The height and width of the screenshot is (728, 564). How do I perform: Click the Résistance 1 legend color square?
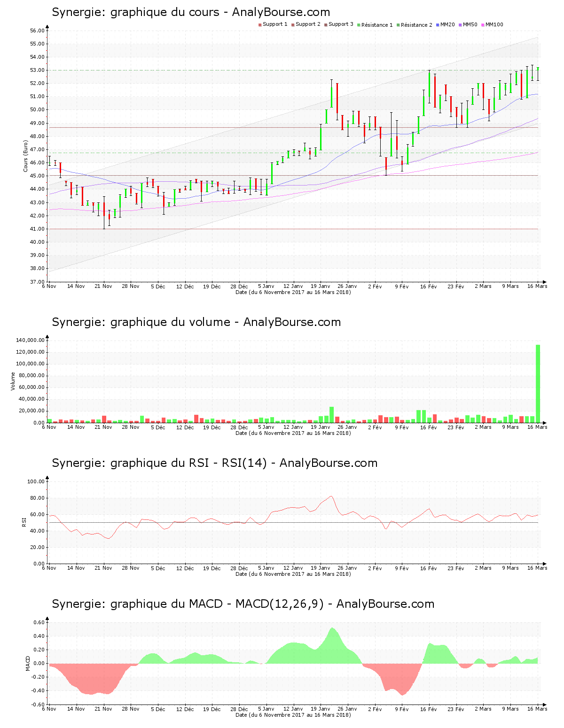(x=359, y=25)
